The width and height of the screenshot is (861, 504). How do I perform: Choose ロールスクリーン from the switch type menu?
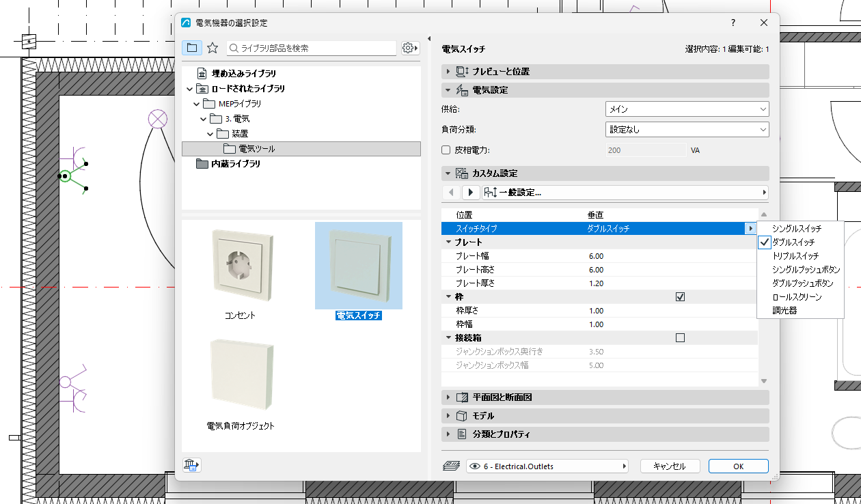(x=801, y=297)
